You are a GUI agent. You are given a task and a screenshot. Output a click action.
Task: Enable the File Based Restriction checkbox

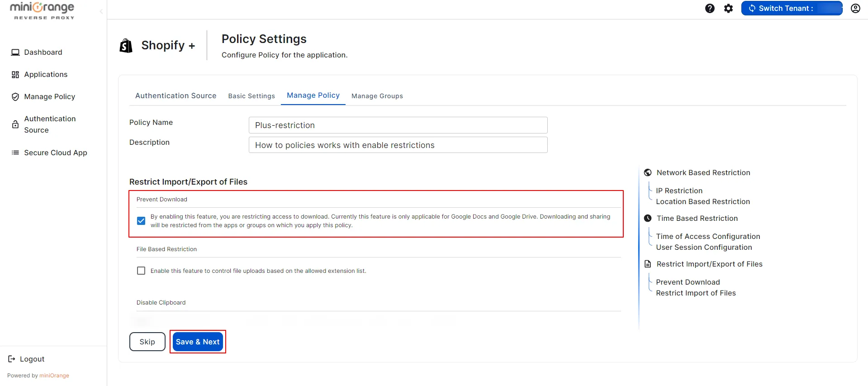141,271
